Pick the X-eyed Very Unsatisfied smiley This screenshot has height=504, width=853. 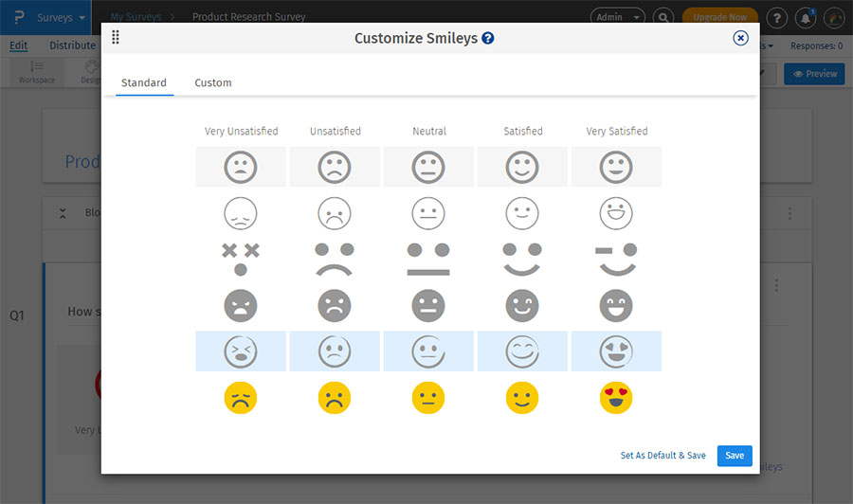(241, 258)
